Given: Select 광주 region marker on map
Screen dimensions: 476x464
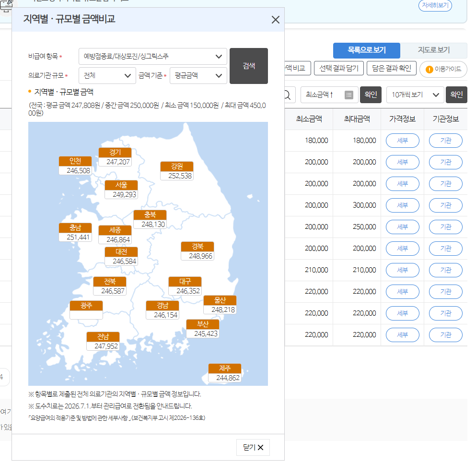Looking at the screenshot, I should click(86, 310).
